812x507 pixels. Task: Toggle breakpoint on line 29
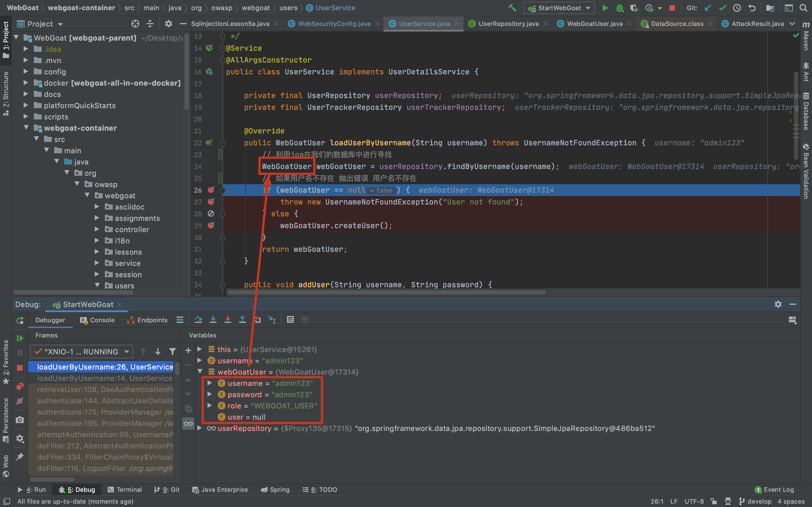[211, 225]
